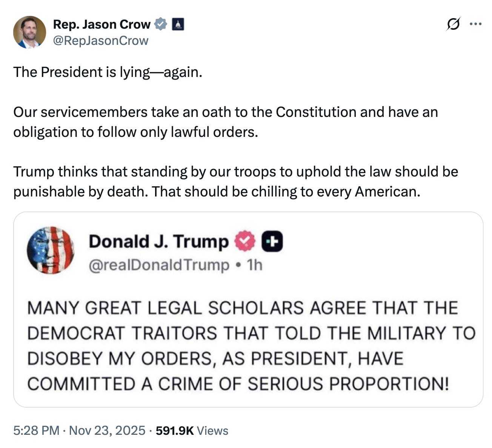The width and height of the screenshot is (492, 448).
Task: Click the Rep. Jason Crow display name
Action: 101,24
